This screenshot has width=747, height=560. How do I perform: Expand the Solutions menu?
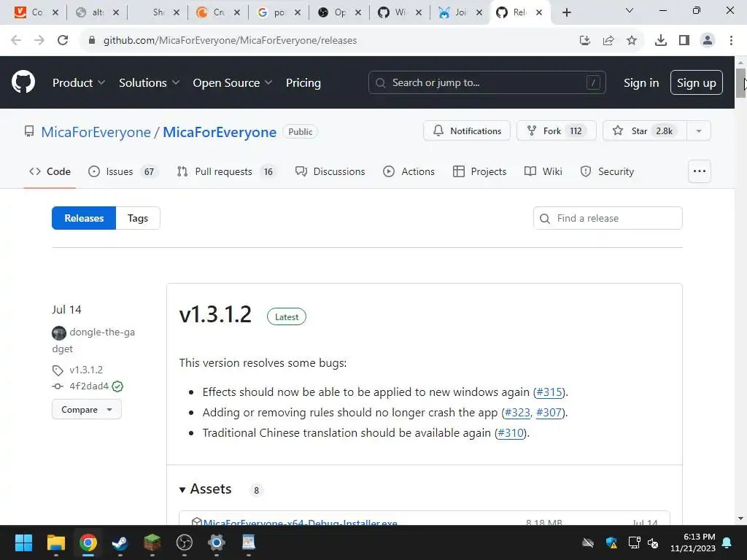click(x=149, y=83)
